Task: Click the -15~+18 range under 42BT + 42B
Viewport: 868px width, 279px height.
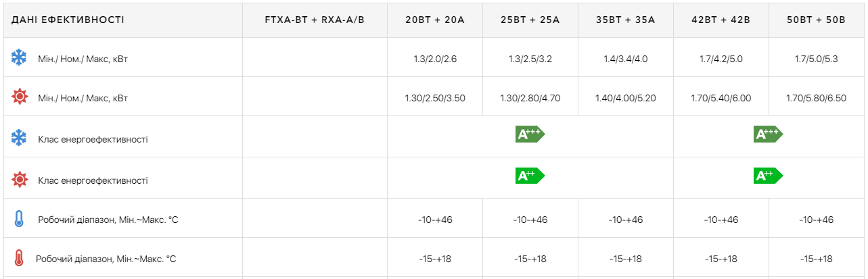Action: (x=721, y=259)
